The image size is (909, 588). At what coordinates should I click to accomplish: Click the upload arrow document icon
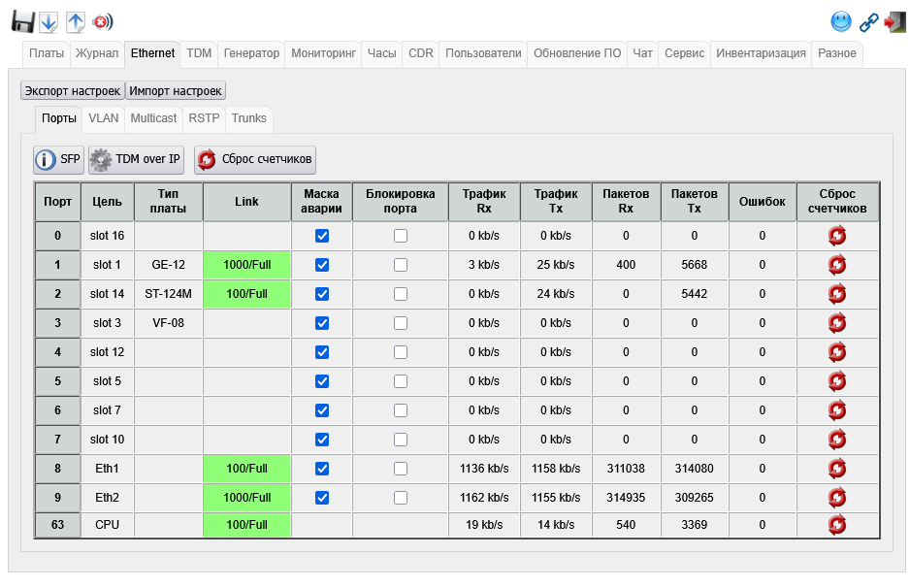point(76,21)
